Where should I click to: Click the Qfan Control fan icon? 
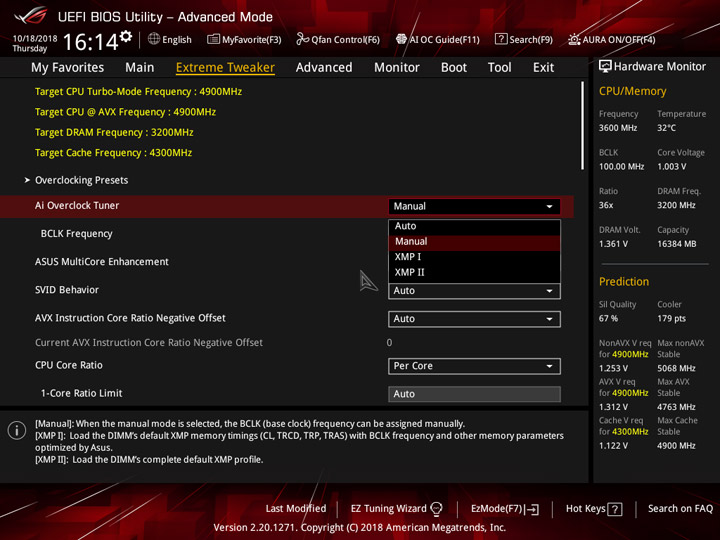click(x=302, y=39)
